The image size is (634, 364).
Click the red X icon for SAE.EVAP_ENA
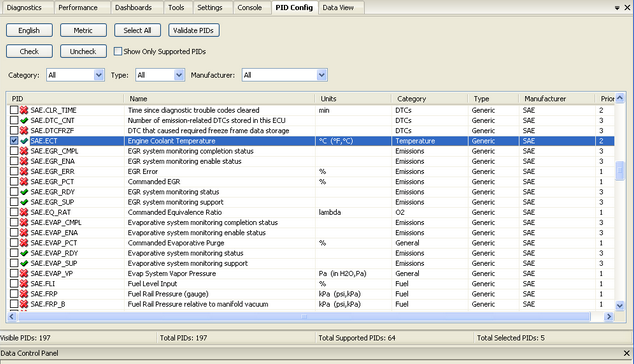[x=24, y=233]
